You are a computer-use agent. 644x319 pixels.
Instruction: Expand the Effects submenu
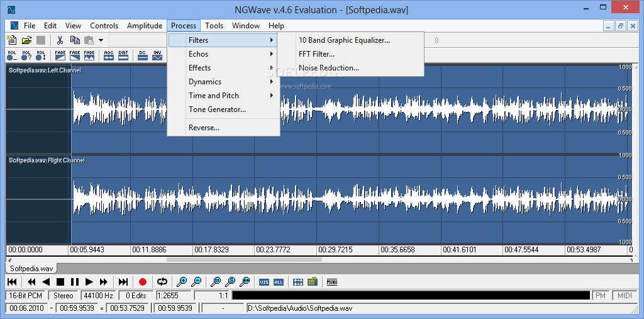coord(223,68)
